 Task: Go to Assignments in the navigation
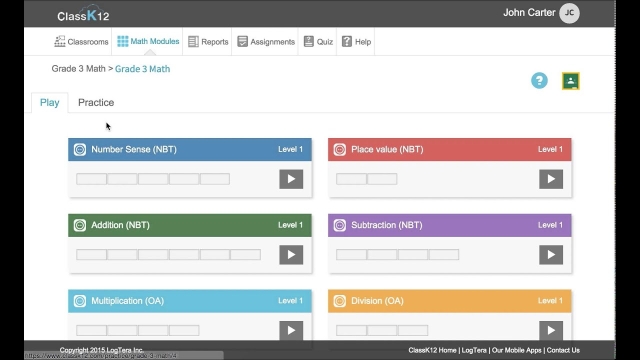[x=266, y=42]
